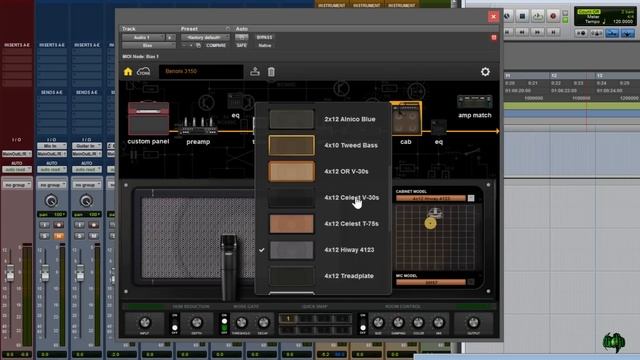Click Pro Tools Record transport button

[553, 16]
